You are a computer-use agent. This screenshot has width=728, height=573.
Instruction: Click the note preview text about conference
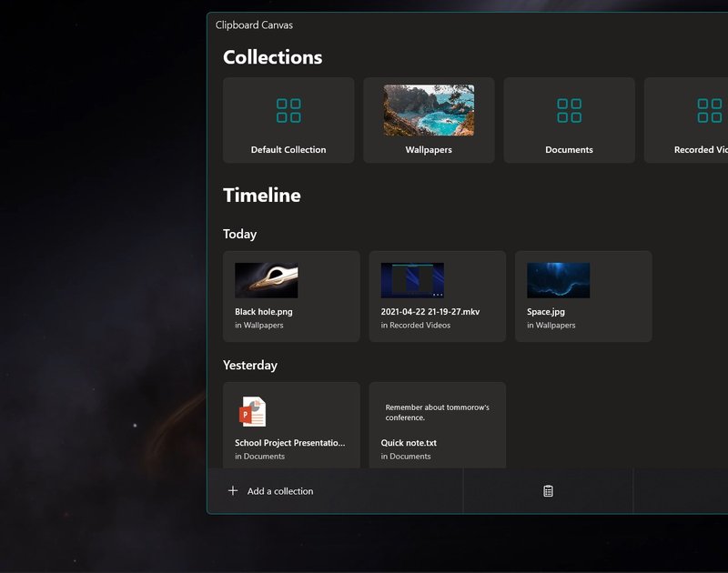tap(437, 412)
